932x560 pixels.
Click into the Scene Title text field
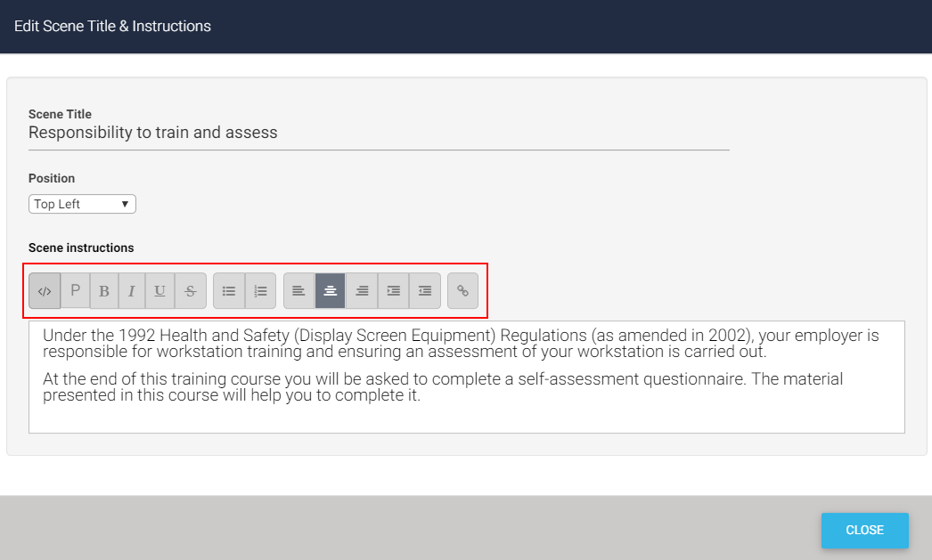point(378,134)
